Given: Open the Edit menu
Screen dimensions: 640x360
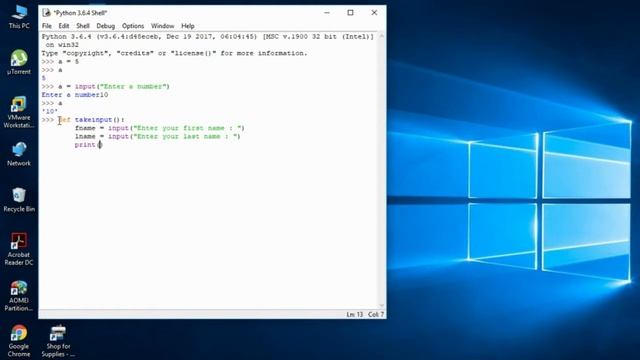Looking at the screenshot, I should 64,26.
